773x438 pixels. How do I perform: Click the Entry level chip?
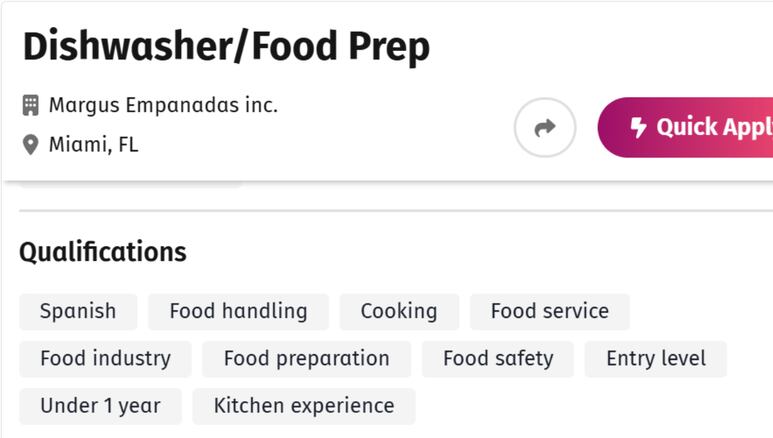656,359
